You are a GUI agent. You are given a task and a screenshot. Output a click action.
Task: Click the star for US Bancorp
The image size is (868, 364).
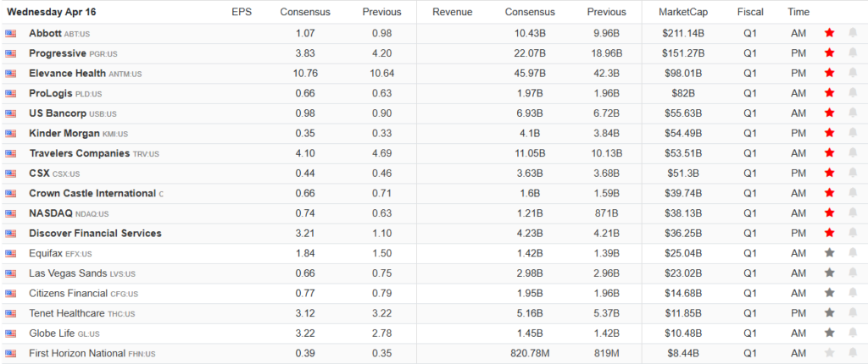[x=829, y=113]
